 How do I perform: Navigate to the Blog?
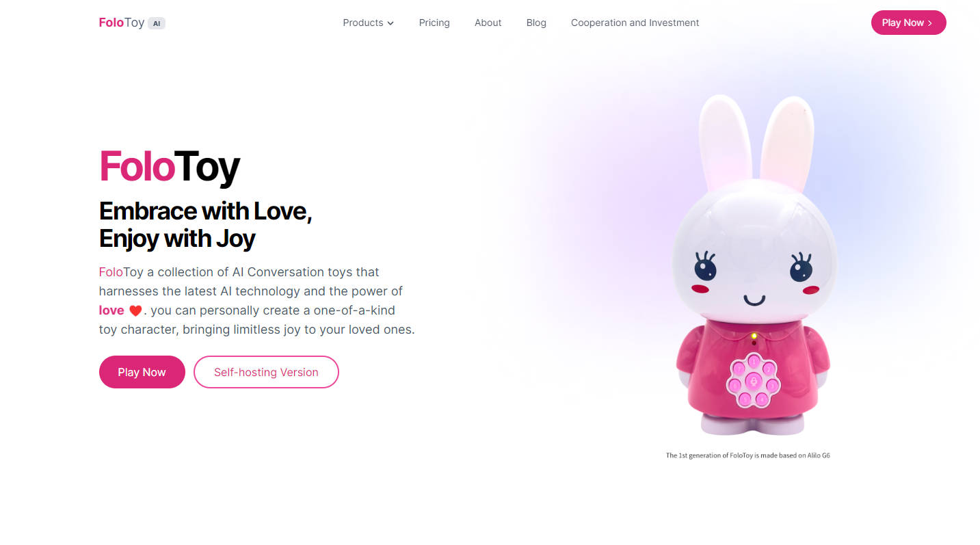(x=536, y=23)
